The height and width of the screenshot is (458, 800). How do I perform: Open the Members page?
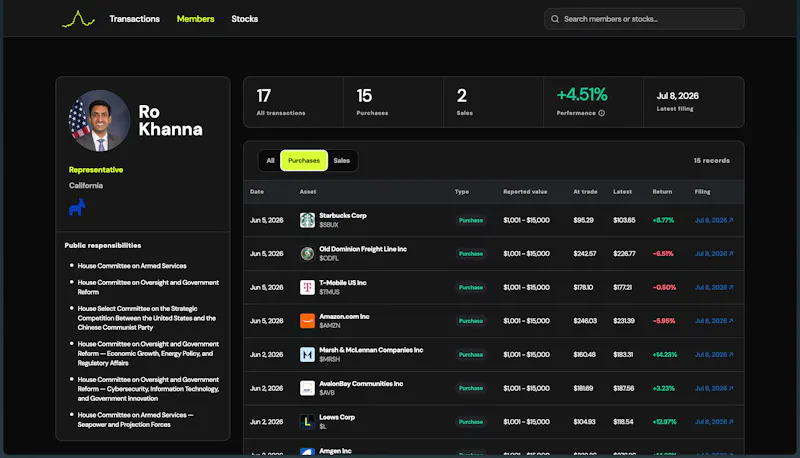tap(195, 19)
